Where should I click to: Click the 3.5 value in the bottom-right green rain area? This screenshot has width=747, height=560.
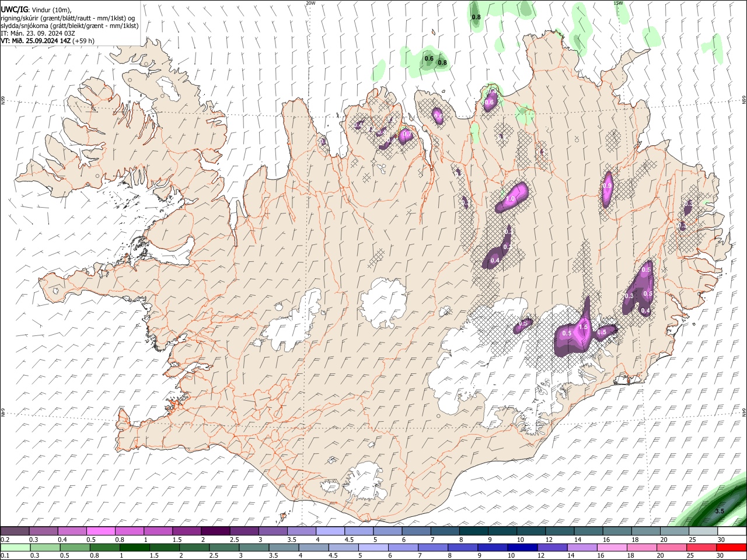720,511
